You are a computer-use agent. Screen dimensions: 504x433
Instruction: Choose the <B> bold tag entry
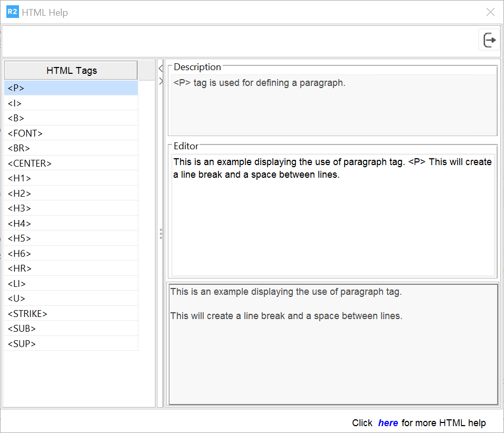click(x=71, y=118)
